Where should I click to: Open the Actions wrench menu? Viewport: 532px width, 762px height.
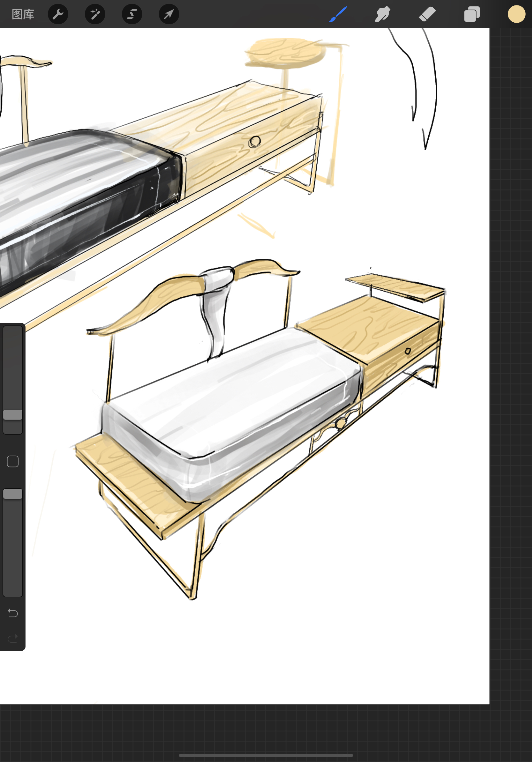(x=58, y=14)
